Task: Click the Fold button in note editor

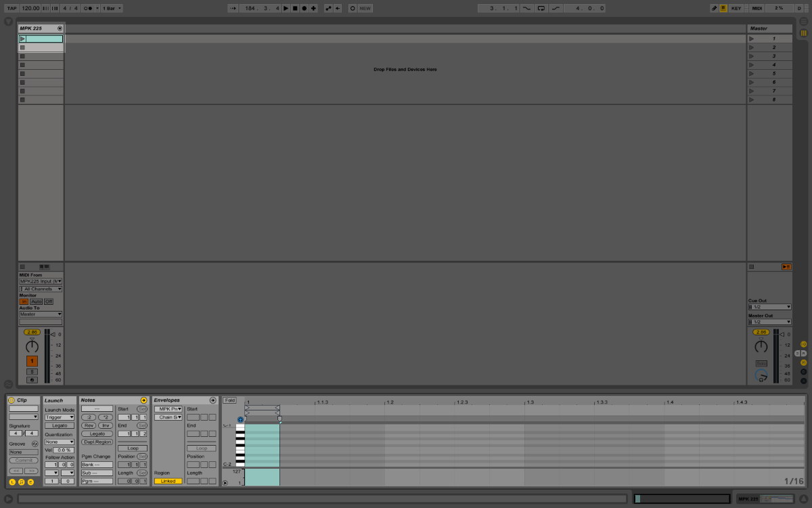Action: [230, 400]
